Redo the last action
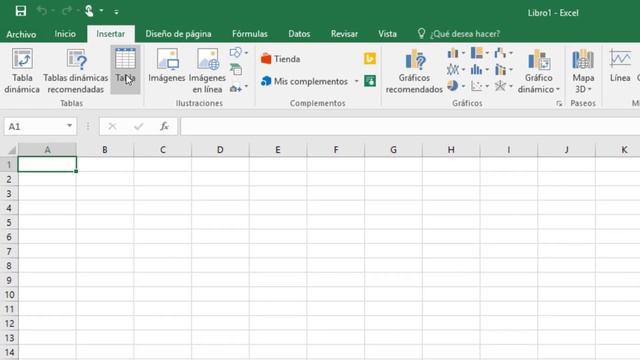This screenshot has height=360, width=640. pyautogui.click(x=66, y=11)
